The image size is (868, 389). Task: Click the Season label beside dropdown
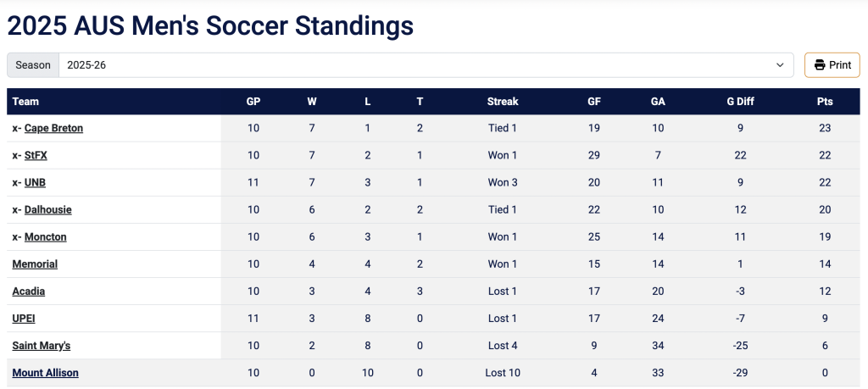pyautogui.click(x=33, y=65)
